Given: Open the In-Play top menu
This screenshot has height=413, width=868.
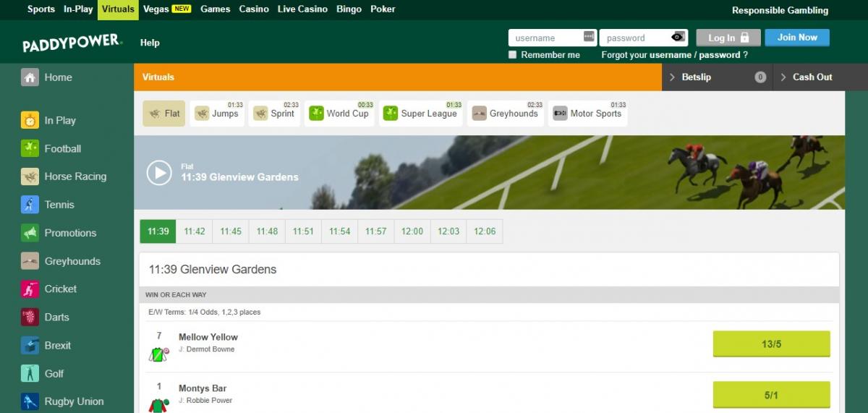Looking at the screenshot, I should coord(78,9).
